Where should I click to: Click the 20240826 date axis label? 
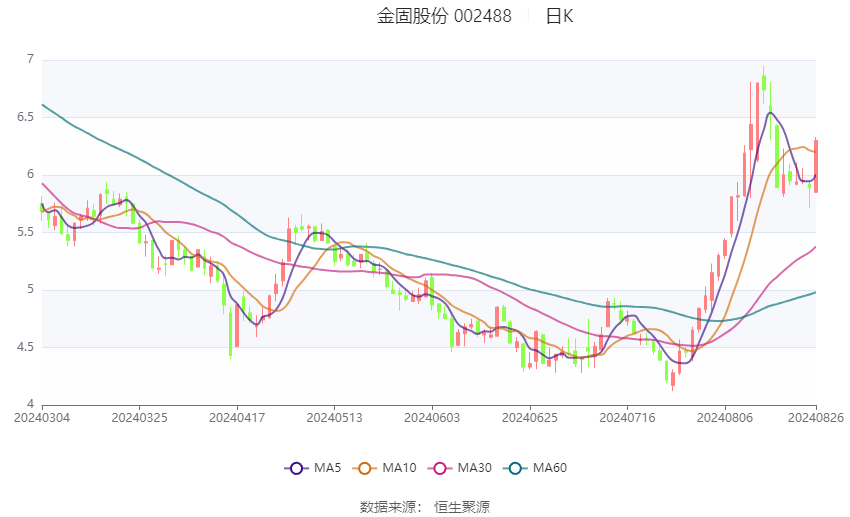[816, 418]
